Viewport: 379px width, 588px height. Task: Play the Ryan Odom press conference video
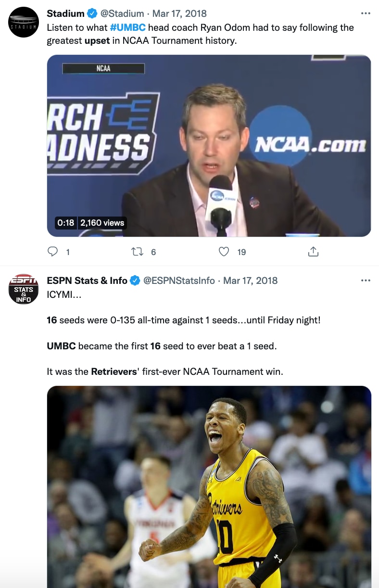point(209,145)
